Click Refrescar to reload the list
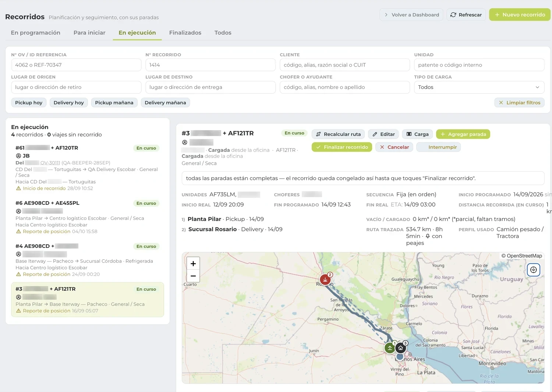Image resolution: width=552 pixels, height=392 pixels. [x=466, y=15]
